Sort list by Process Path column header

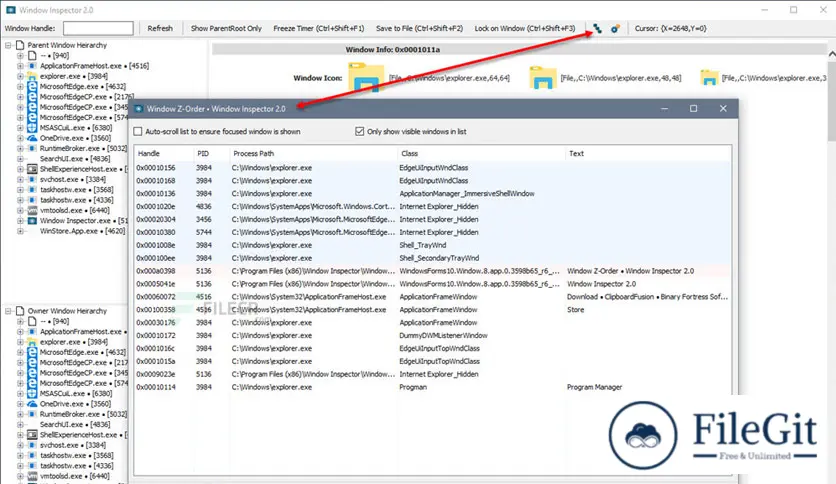(x=314, y=154)
